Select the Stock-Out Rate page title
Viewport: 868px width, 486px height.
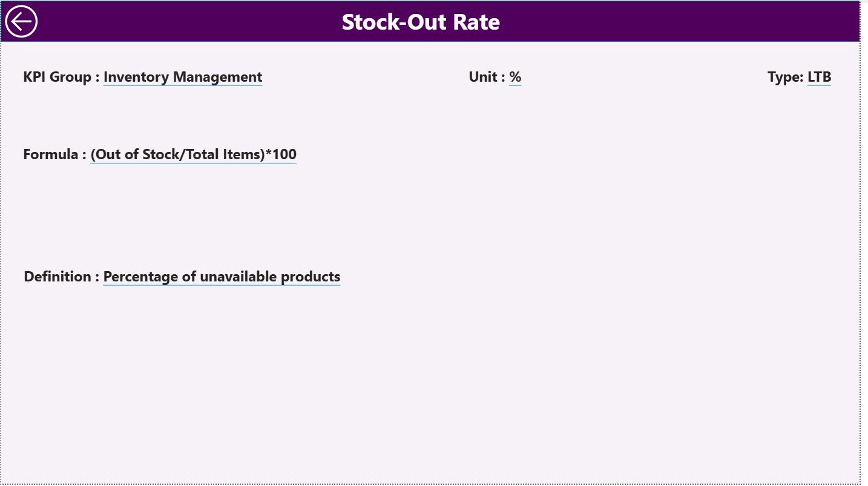click(x=421, y=22)
